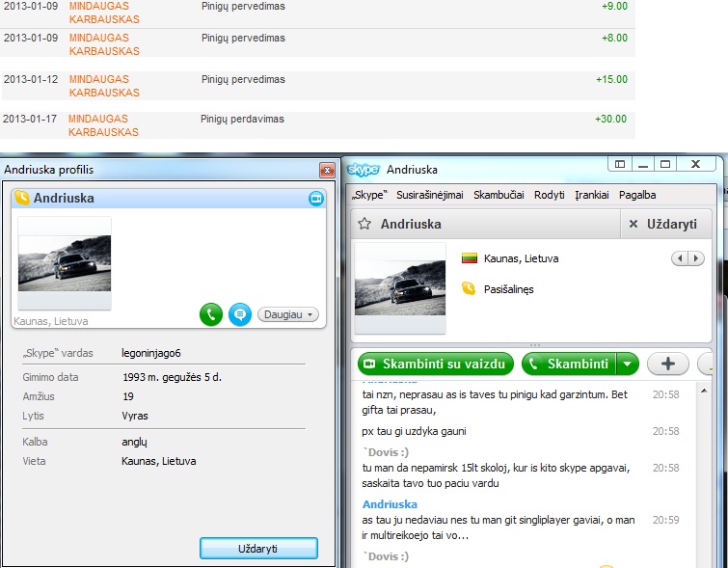Screen dimensions: 728x568
Task: Click Kaunas, Lietuva location in Skype header
Action: pyautogui.click(x=521, y=258)
